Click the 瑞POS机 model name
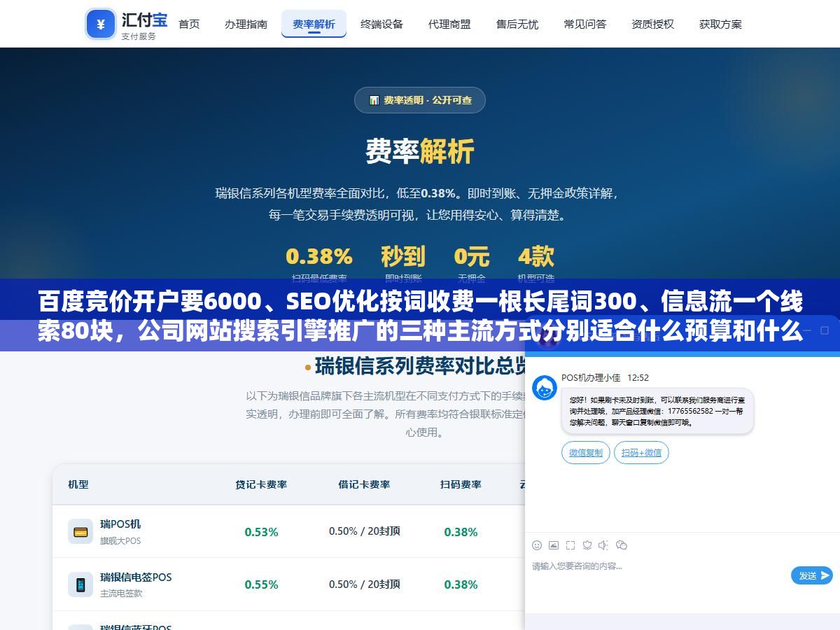The image size is (840, 630). [120, 524]
